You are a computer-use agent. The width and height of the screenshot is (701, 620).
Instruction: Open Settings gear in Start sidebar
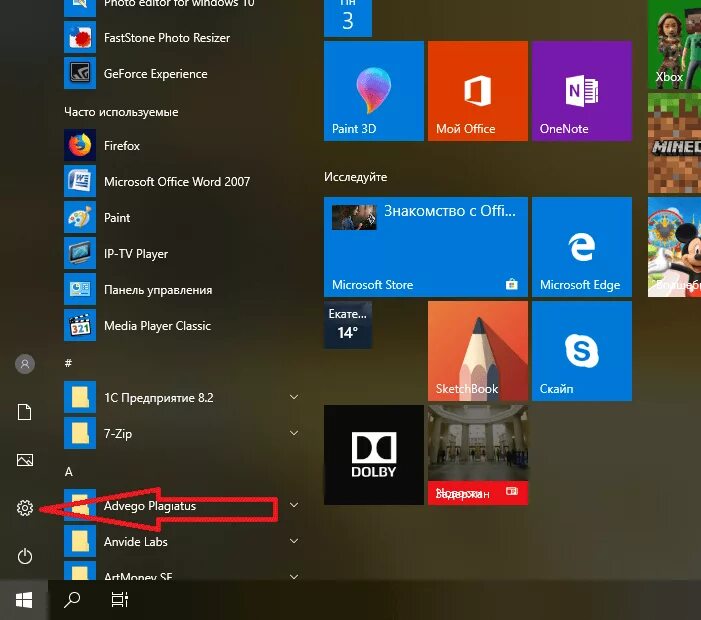[25, 508]
